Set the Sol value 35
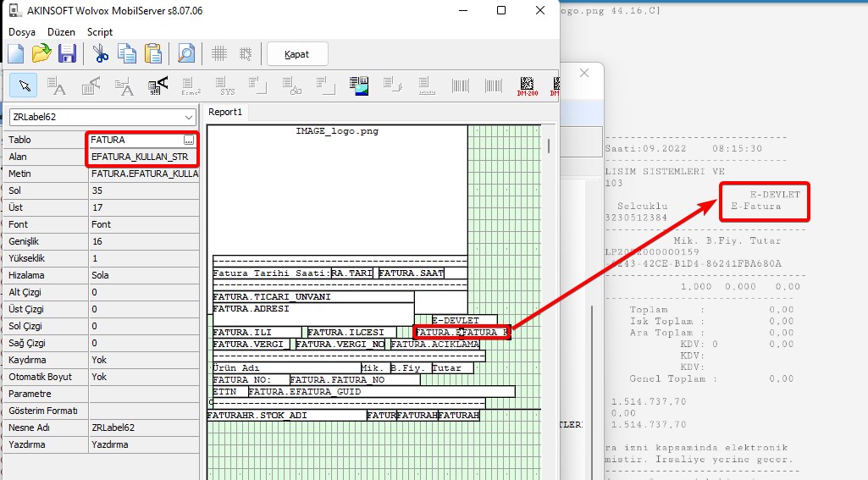868x480 pixels. (x=144, y=190)
